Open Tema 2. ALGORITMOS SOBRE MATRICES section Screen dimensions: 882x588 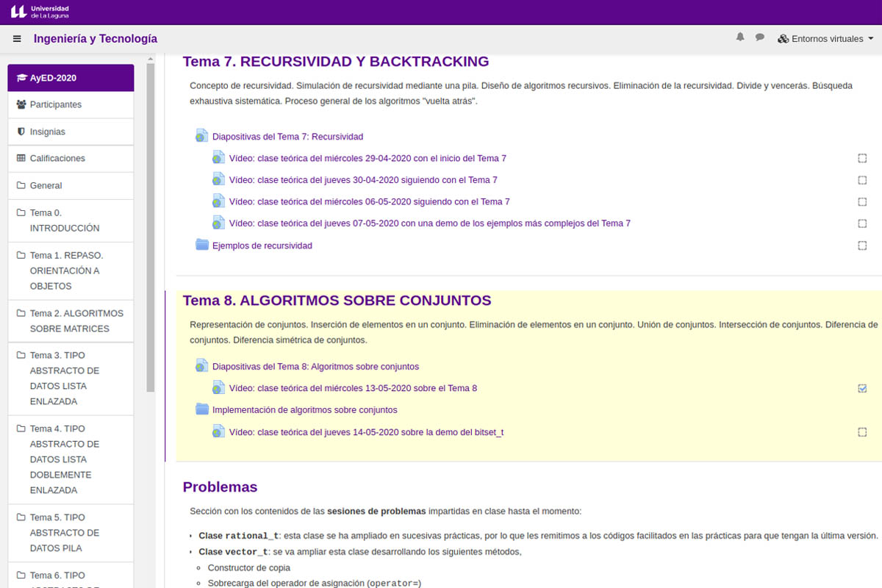point(76,320)
